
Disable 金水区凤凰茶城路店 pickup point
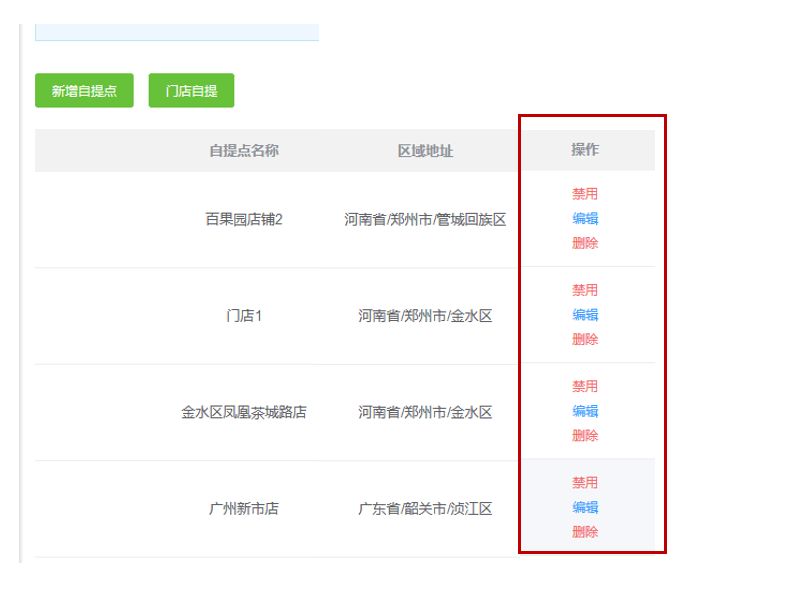(x=585, y=386)
